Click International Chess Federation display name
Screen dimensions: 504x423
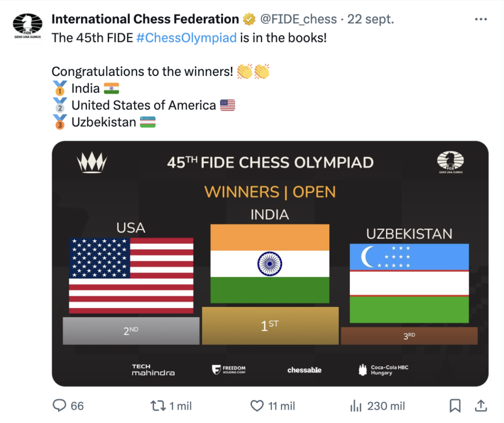tap(145, 20)
